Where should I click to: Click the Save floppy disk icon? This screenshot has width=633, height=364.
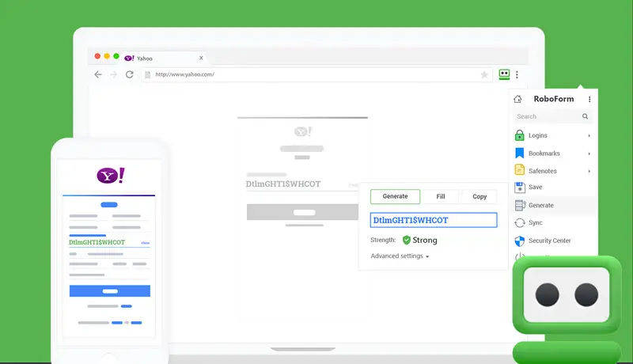(520, 188)
